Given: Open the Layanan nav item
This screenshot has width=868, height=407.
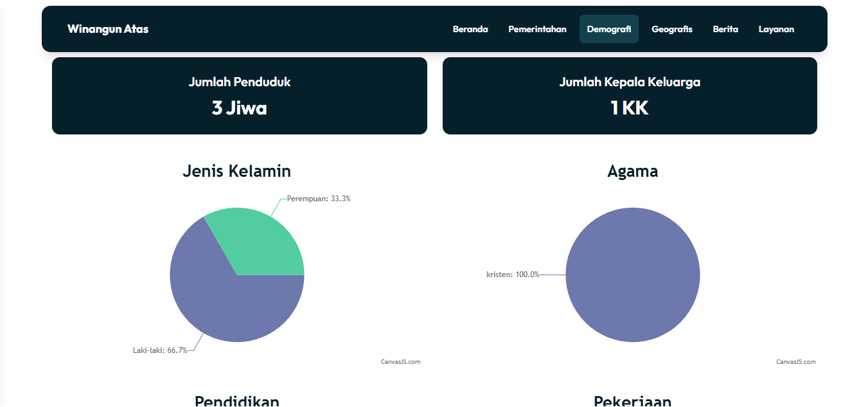Looking at the screenshot, I should (x=776, y=29).
